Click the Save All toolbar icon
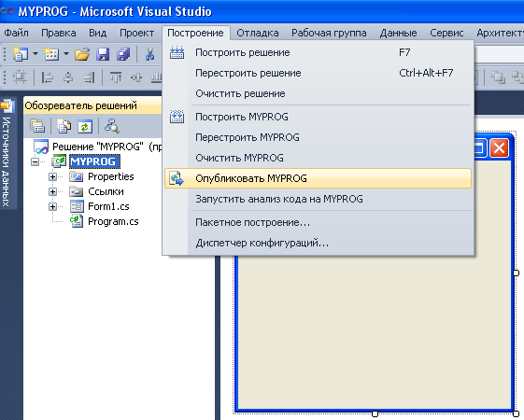524x420 pixels. pos(123,54)
